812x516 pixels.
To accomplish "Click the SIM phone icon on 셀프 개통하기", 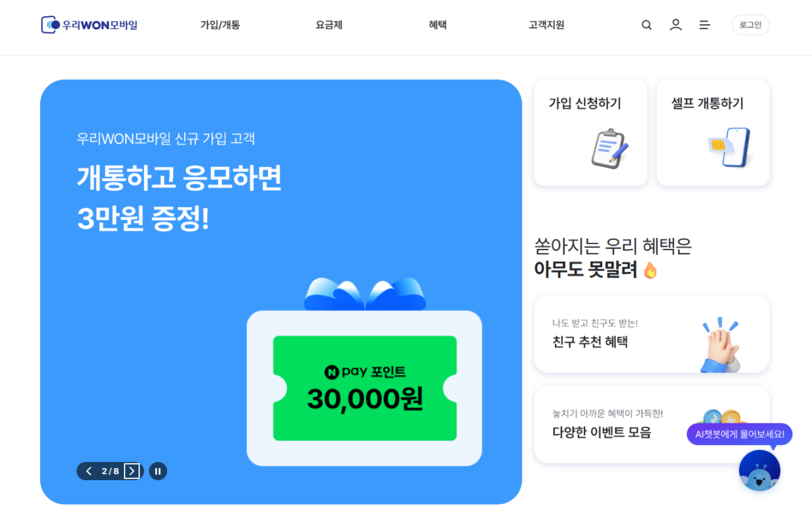I will pyautogui.click(x=730, y=147).
